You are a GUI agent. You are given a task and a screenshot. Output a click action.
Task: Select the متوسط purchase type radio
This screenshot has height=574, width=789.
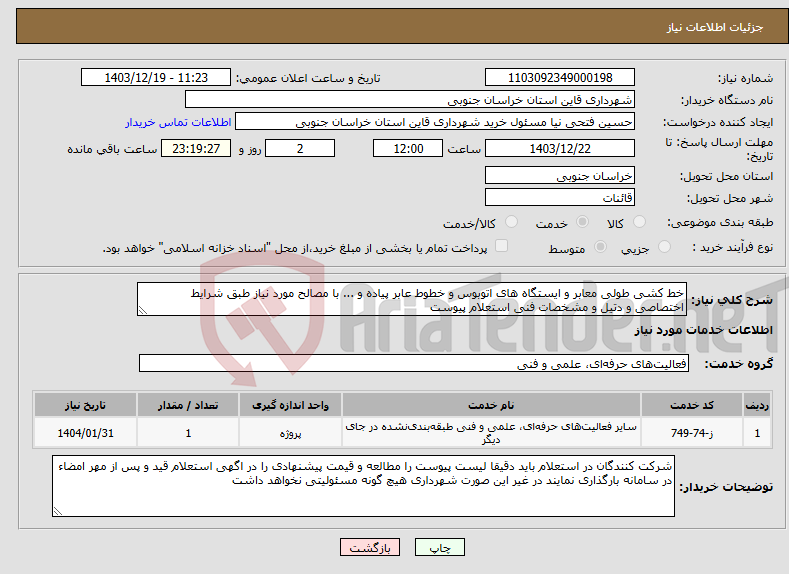pyautogui.click(x=600, y=247)
